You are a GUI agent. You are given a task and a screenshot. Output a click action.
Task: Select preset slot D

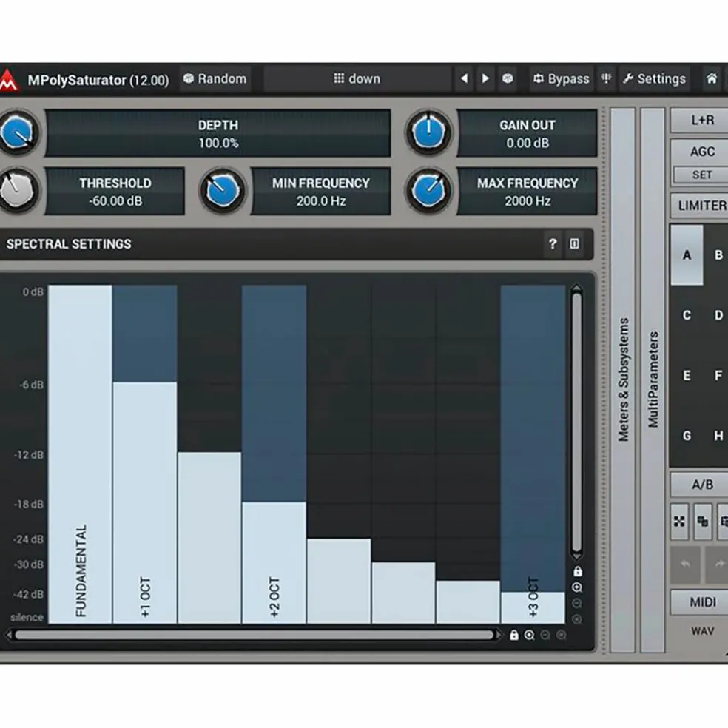click(x=718, y=315)
